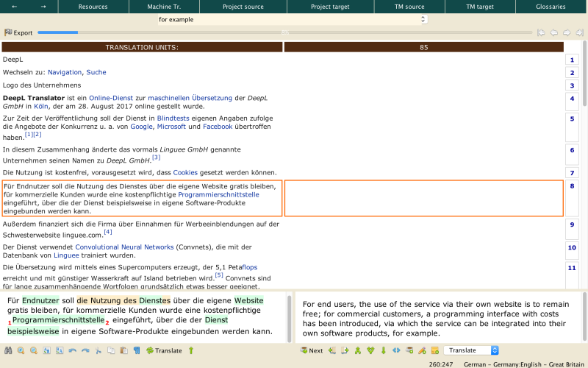Click the scissors cut icon
The width and height of the screenshot is (588, 368).
click(x=98, y=350)
